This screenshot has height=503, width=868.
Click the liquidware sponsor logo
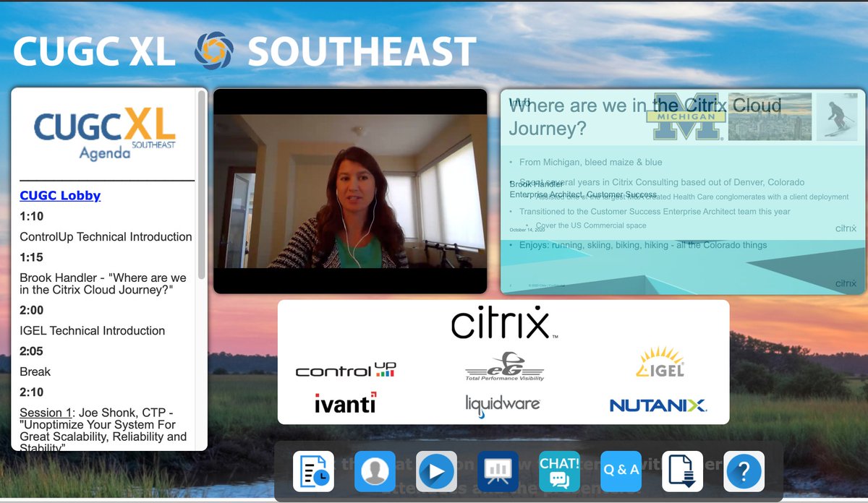coord(503,404)
